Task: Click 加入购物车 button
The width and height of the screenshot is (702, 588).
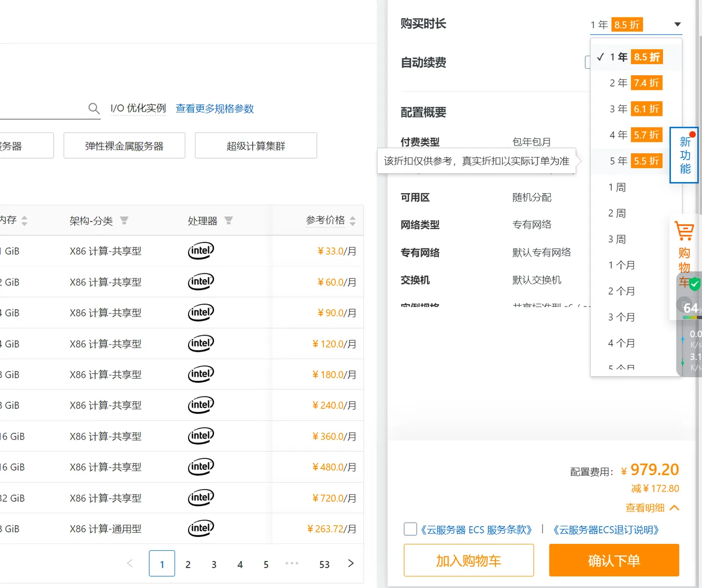Action: click(469, 560)
